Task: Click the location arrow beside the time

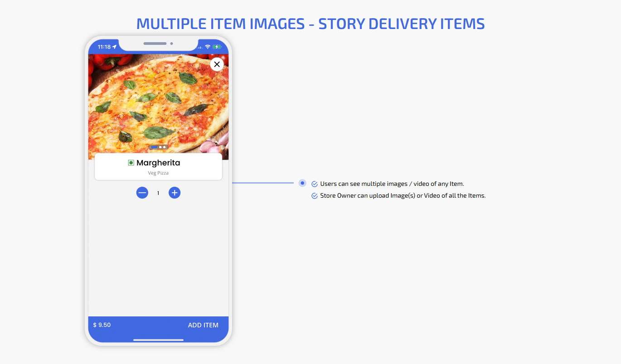Action: [x=115, y=47]
